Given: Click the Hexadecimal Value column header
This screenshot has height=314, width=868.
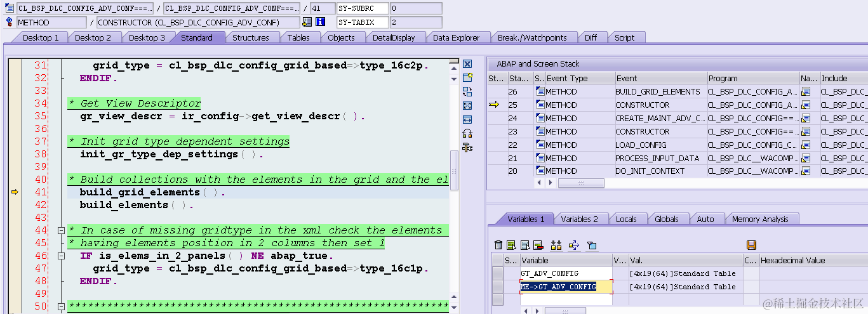Looking at the screenshot, I should tap(813, 260).
